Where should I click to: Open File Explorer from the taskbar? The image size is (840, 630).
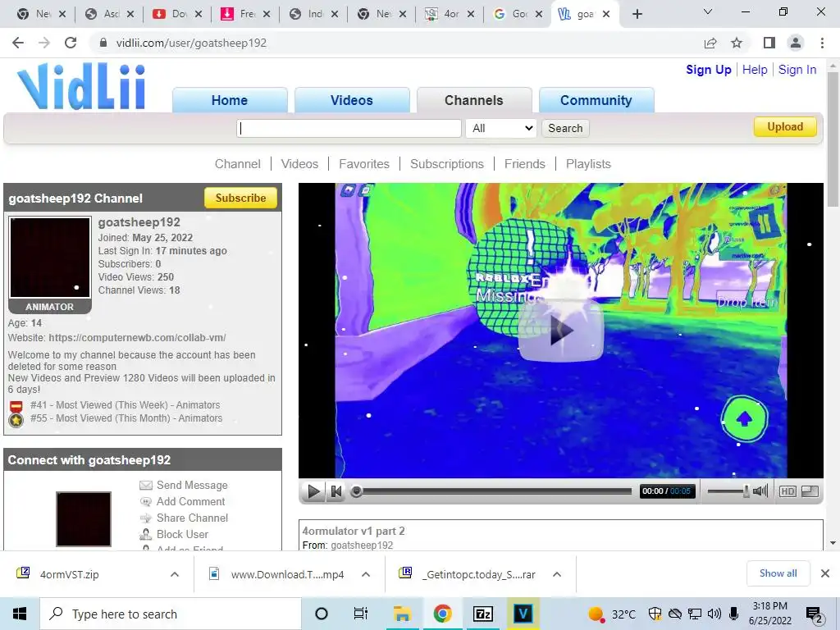pos(402,614)
